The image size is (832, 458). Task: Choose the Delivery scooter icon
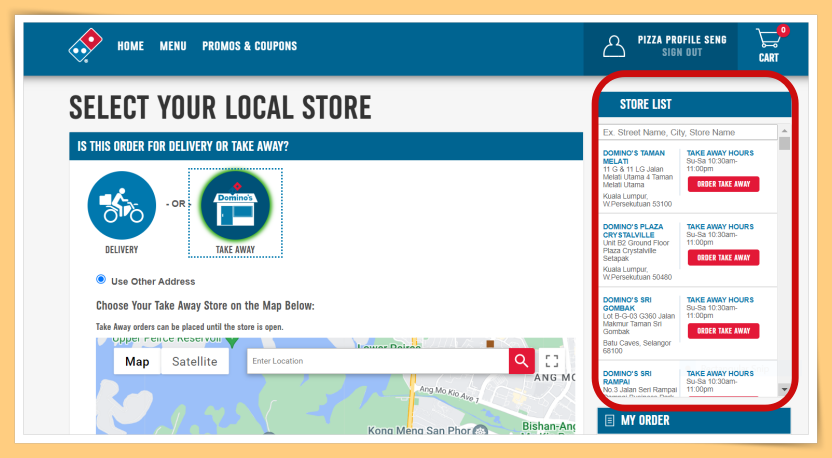point(122,205)
